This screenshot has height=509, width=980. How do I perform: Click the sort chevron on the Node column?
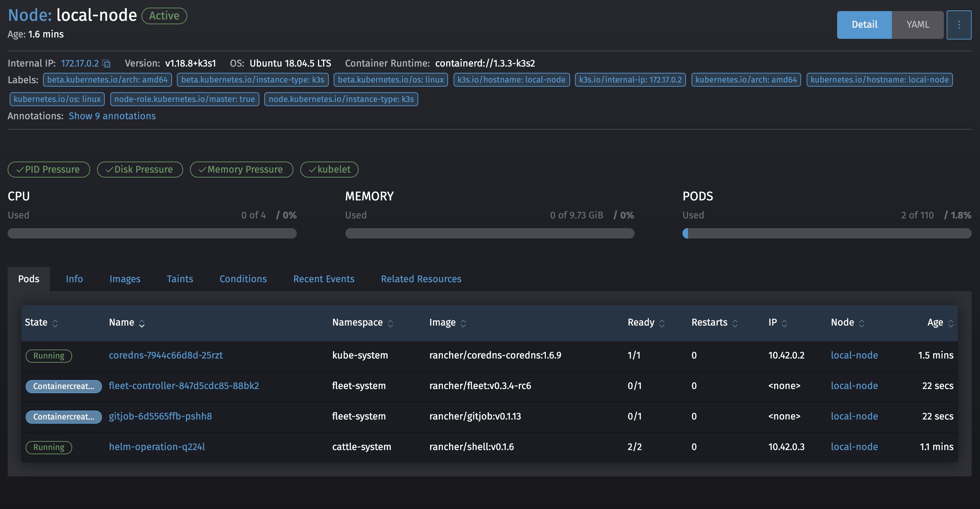(x=862, y=323)
